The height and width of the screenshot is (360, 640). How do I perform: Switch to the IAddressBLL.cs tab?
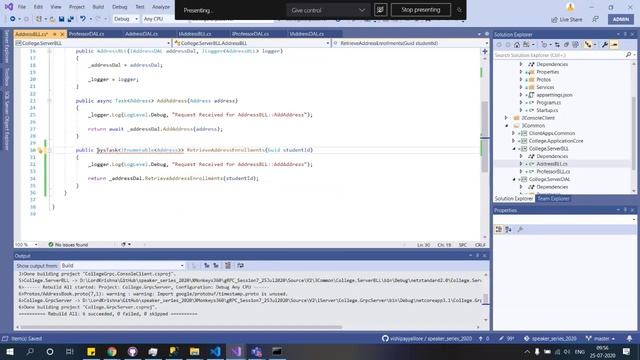click(x=195, y=34)
